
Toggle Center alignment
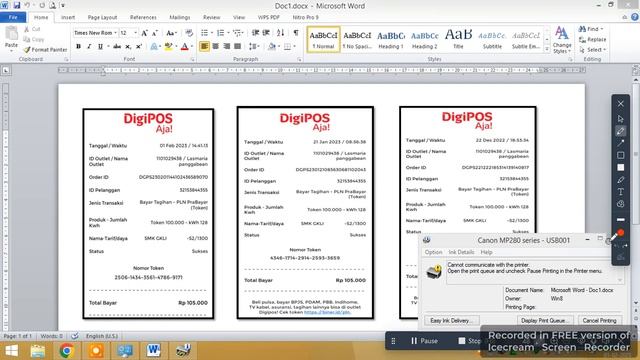coord(216,47)
